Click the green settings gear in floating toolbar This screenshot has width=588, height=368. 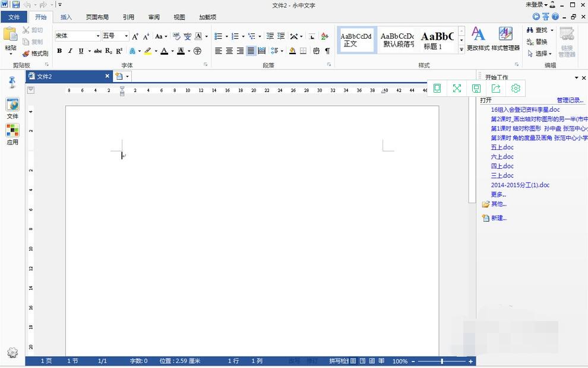pyautogui.click(x=516, y=88)
